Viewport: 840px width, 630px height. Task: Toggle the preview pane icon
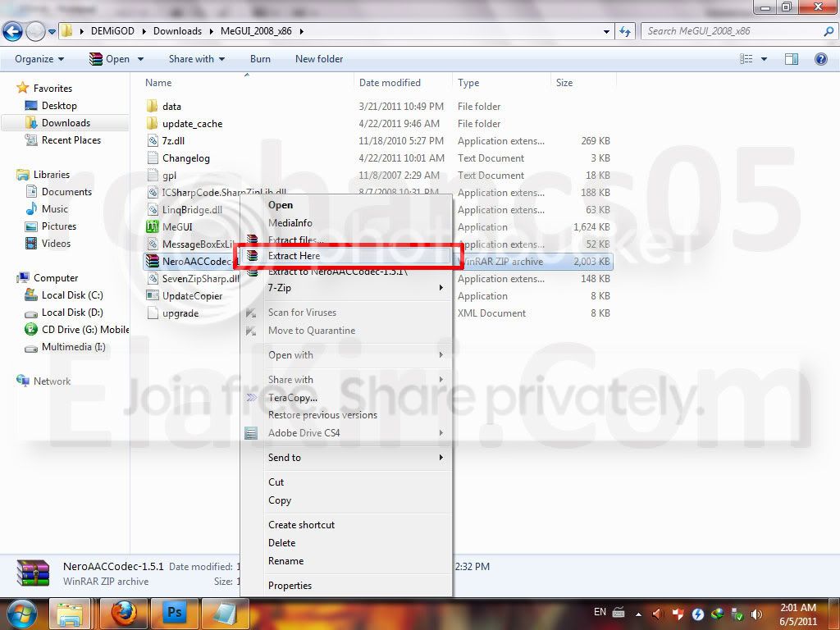792,59
